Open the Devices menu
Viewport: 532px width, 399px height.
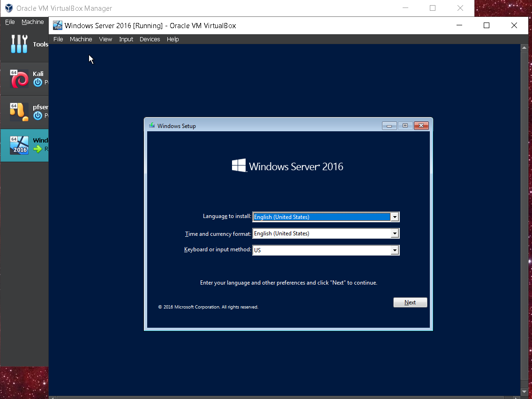pos(150,39)
